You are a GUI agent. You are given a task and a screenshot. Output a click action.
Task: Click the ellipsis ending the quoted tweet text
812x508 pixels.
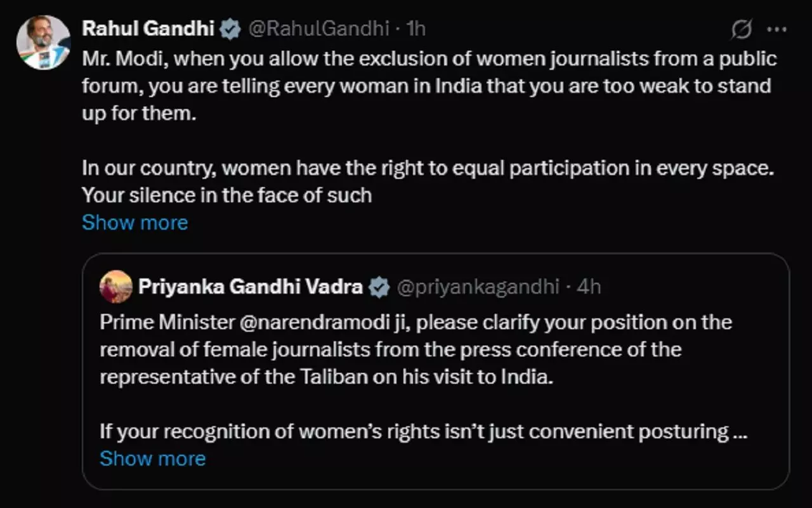coord(738,432)
